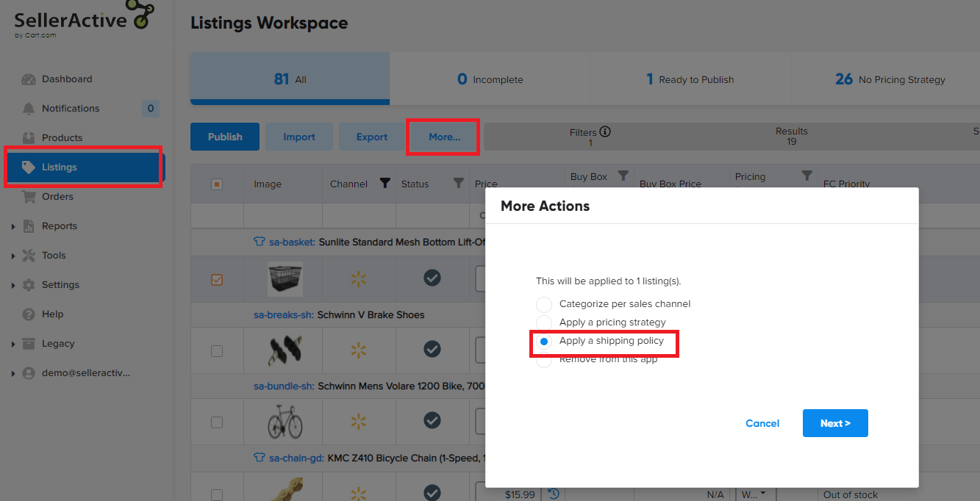Image resolution: width=980 pixels, height=501 pixels.
Task: Click the Next button in dialog
Action: point(835,423)
